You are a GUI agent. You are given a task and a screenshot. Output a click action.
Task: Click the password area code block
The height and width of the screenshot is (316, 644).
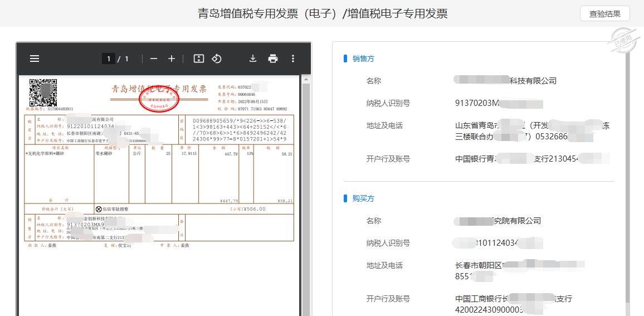pos(240,129)
